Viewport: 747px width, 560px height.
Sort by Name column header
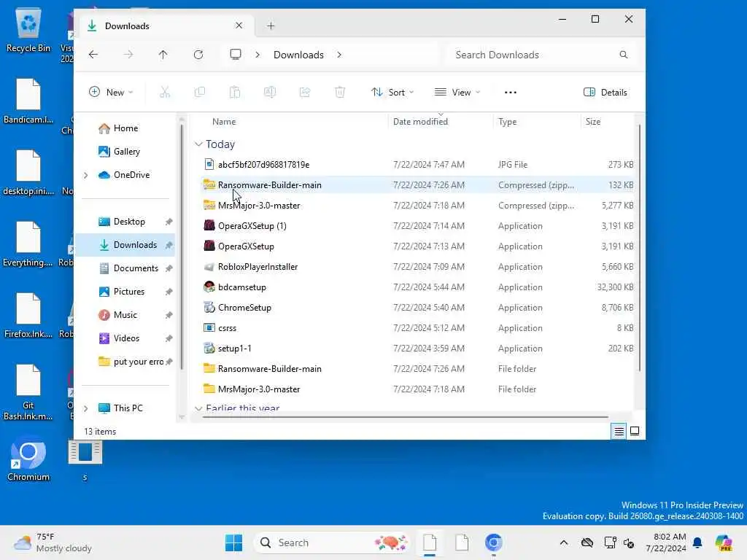click(x=224, y=122)
